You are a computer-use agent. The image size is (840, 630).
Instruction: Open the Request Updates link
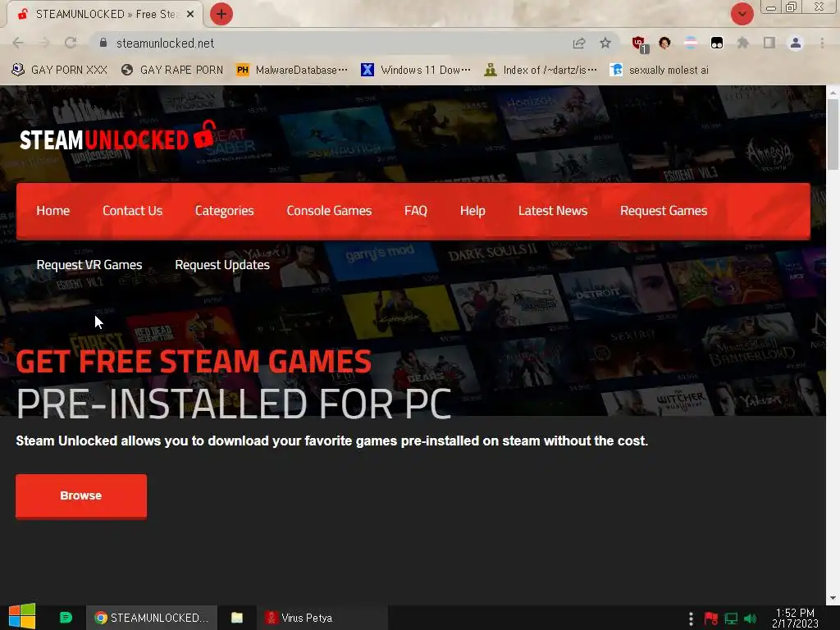[x=222, y=265]
